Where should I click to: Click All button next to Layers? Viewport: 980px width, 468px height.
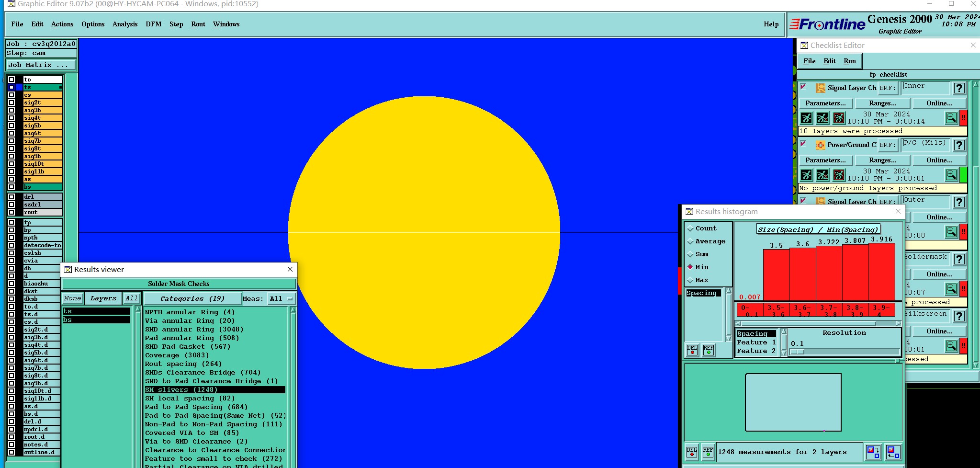(132, 298)
